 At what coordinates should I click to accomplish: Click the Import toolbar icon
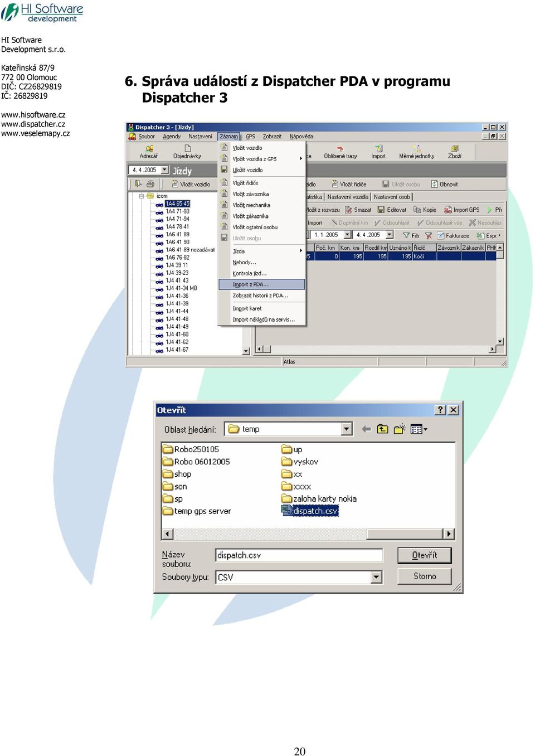[x=378, y=152]
